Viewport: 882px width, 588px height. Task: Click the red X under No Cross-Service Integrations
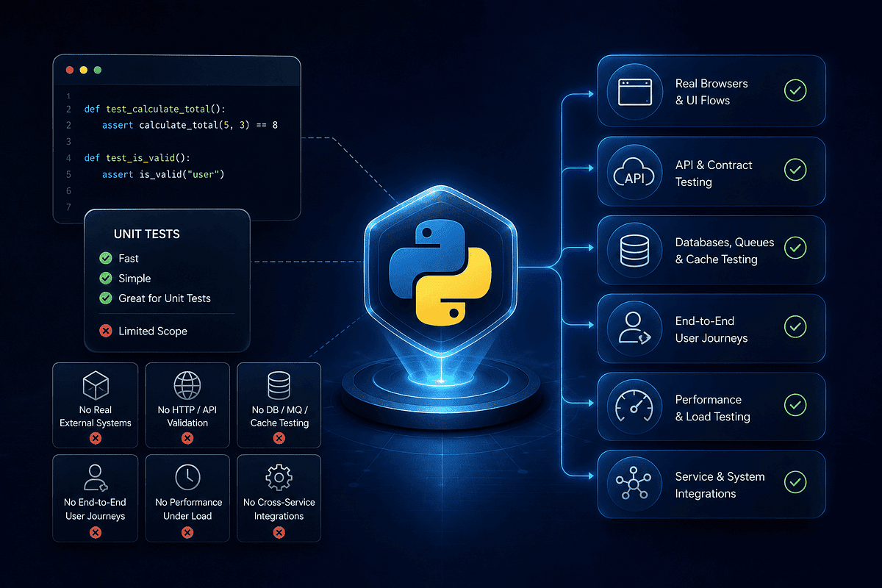(x=279, y=531)
